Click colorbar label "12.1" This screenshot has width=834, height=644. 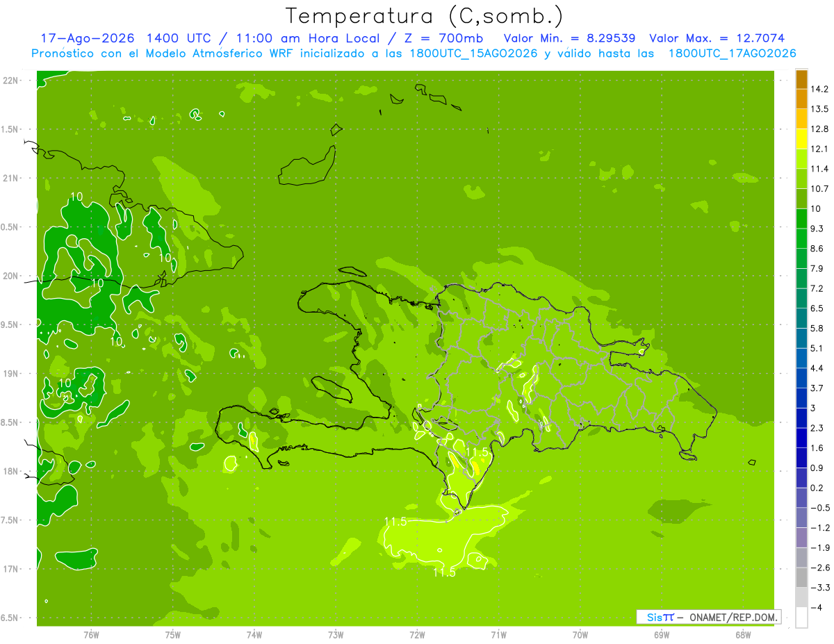pos(820,149)
